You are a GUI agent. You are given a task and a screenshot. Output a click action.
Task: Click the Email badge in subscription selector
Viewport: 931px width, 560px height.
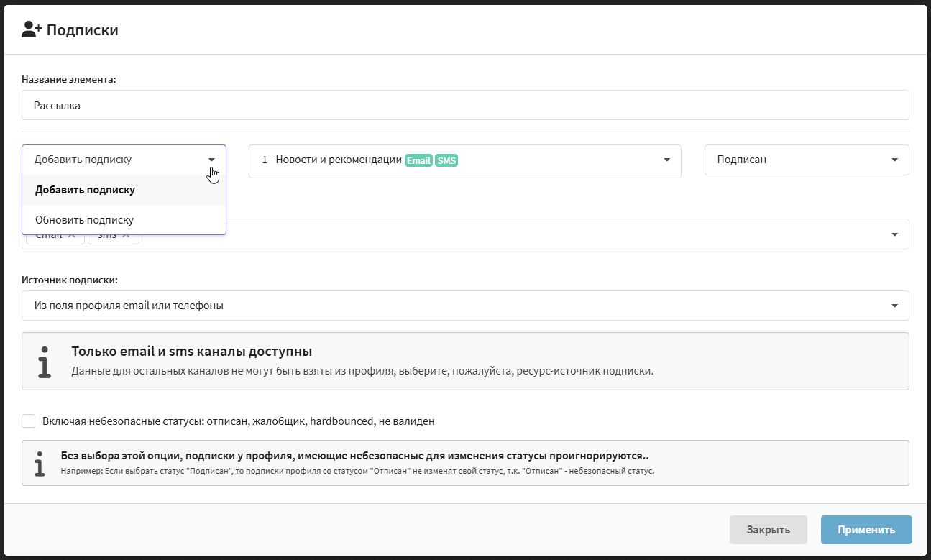(418, 160)
